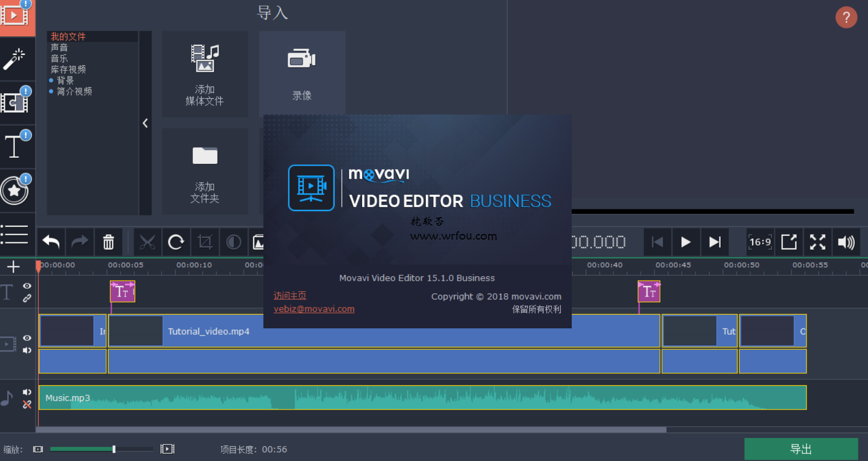The width and height of the screenshot is (868, 461).
Task: Select the first video clip on timeline
Action: coord(72,331)
